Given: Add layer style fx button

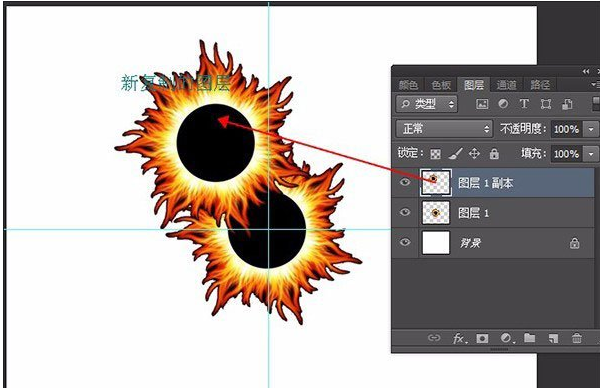Looking at the screenshot, I should pos(459,338).
